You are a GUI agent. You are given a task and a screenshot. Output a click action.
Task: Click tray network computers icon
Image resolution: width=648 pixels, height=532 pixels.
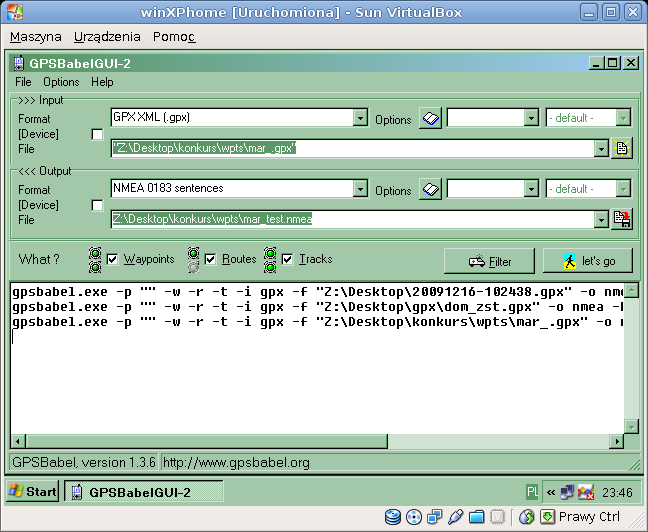(567, 492)
